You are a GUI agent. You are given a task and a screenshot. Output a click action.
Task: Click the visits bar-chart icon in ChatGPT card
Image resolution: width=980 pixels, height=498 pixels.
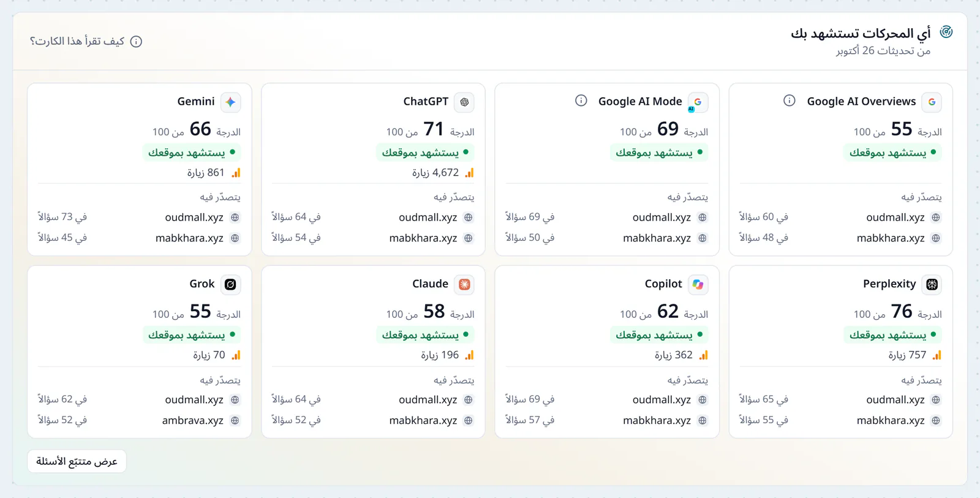(x=469, y=173)
